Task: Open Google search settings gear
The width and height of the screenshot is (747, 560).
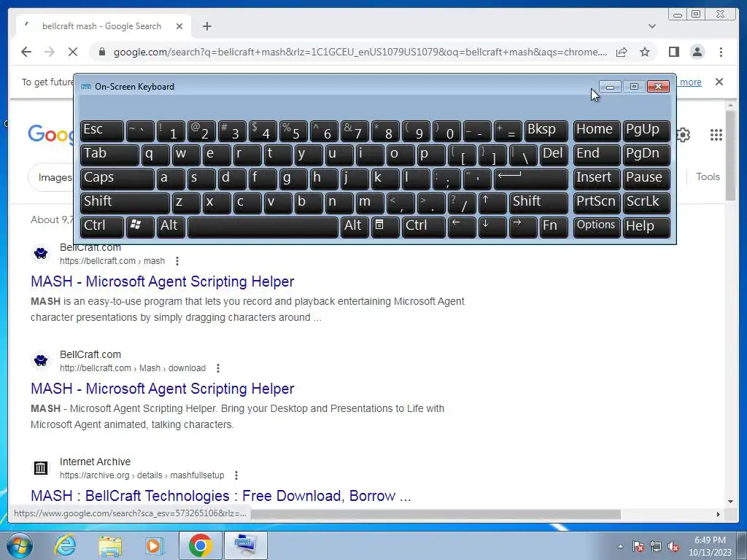Action: pyautogui.click(x=683, y=135)
